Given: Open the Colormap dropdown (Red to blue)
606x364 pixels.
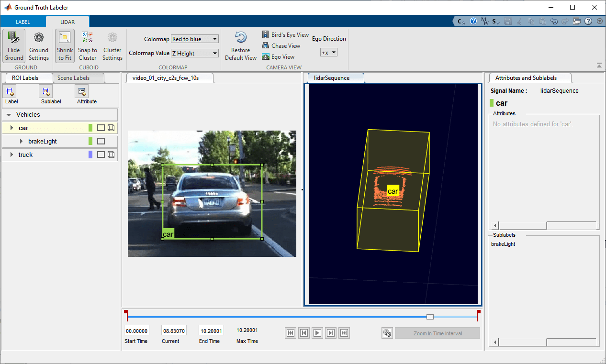Looking at the screenshot, I should point(195,39).
